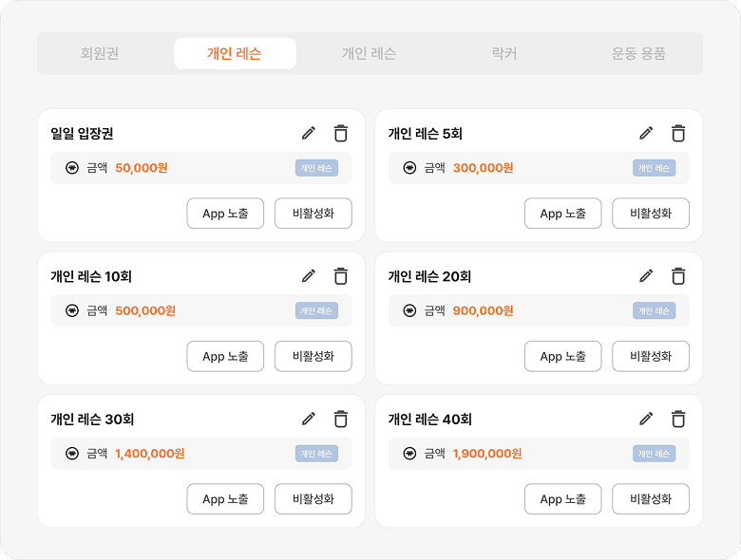The height and width of the screenshot is (560, 741).
Task: Click the won icon beside 900,000원
Action: pos(409,310)
